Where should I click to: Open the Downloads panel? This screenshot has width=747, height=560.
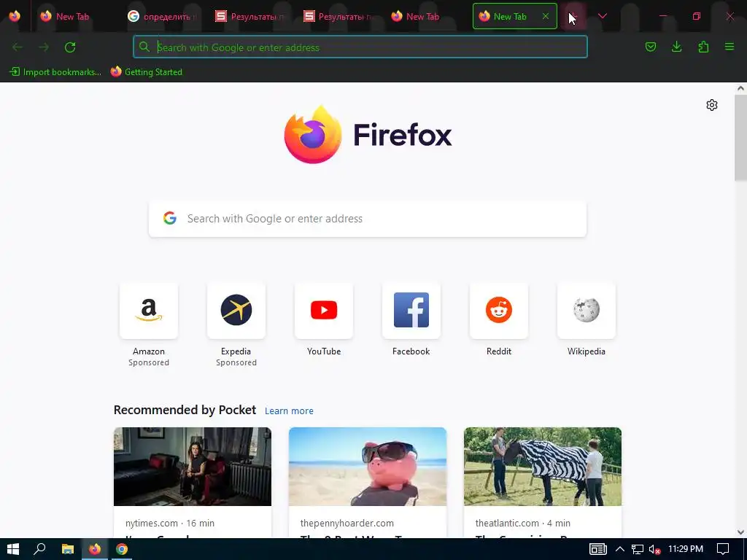click(676, 47)
